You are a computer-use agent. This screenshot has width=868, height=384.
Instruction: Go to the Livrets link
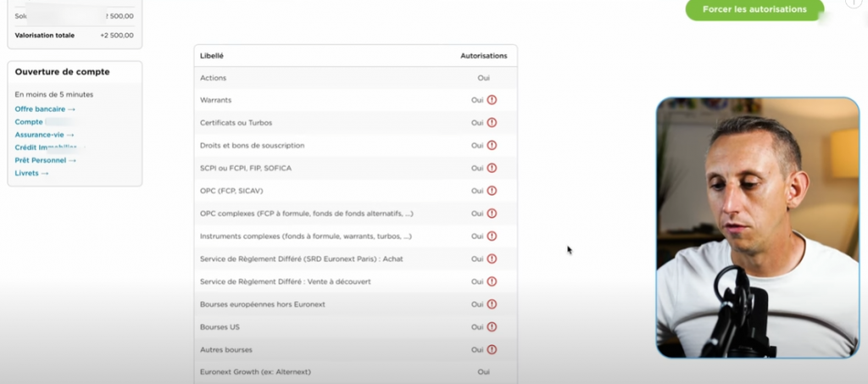[31, 173]
